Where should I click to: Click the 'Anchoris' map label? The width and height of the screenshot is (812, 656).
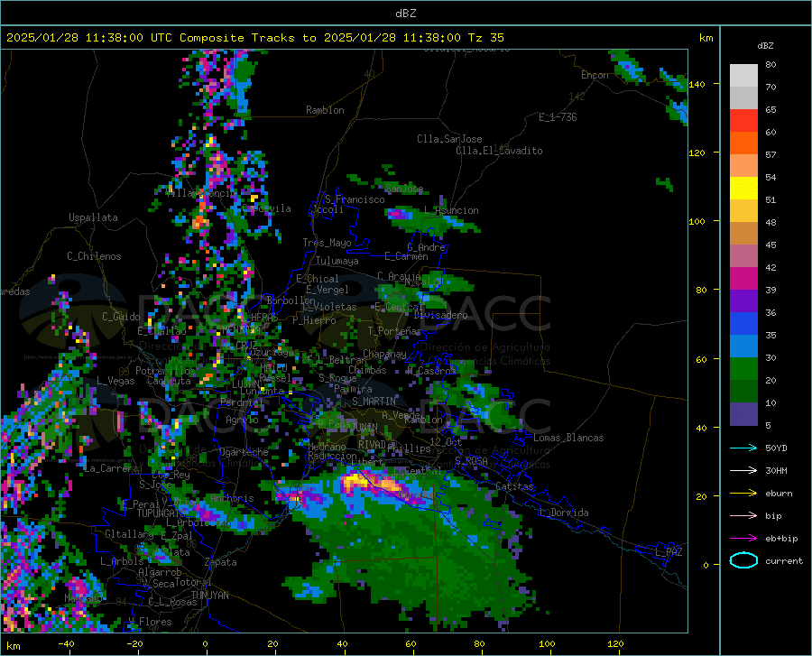pyautogui.click(x=232, y=498)
